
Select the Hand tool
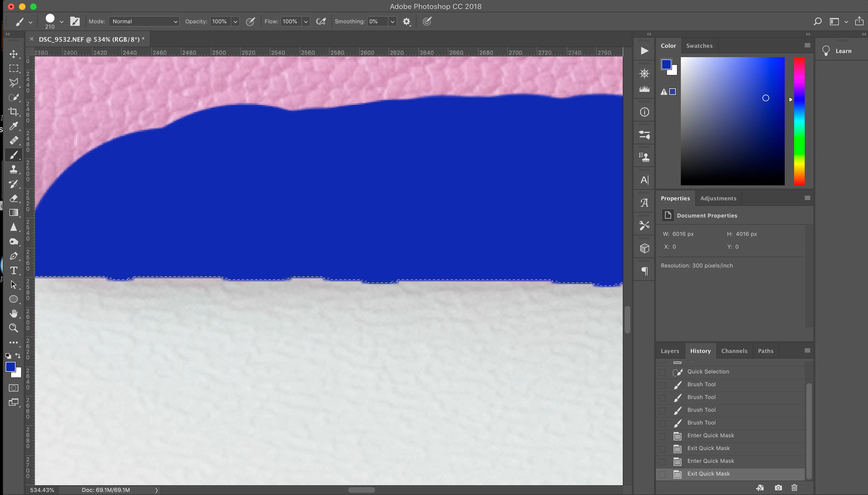coord(14,314)
